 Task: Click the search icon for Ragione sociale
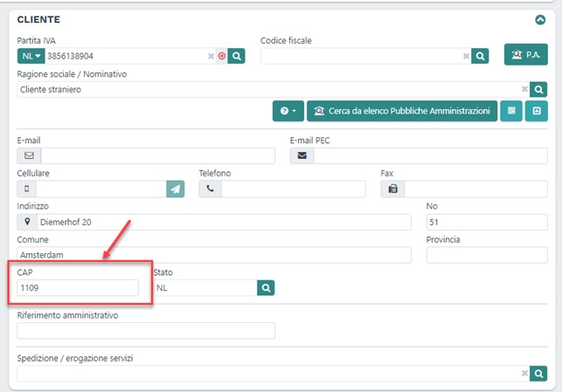(538, 89)
